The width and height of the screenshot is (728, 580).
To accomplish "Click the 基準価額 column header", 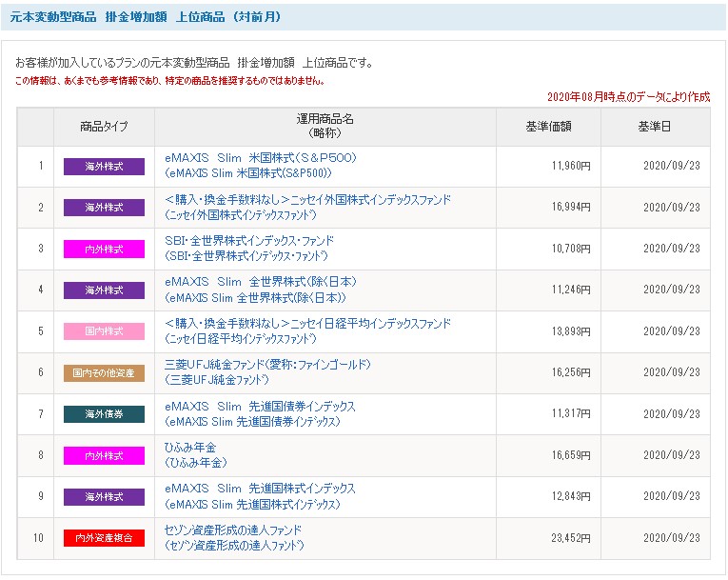I will coord(548,127).
